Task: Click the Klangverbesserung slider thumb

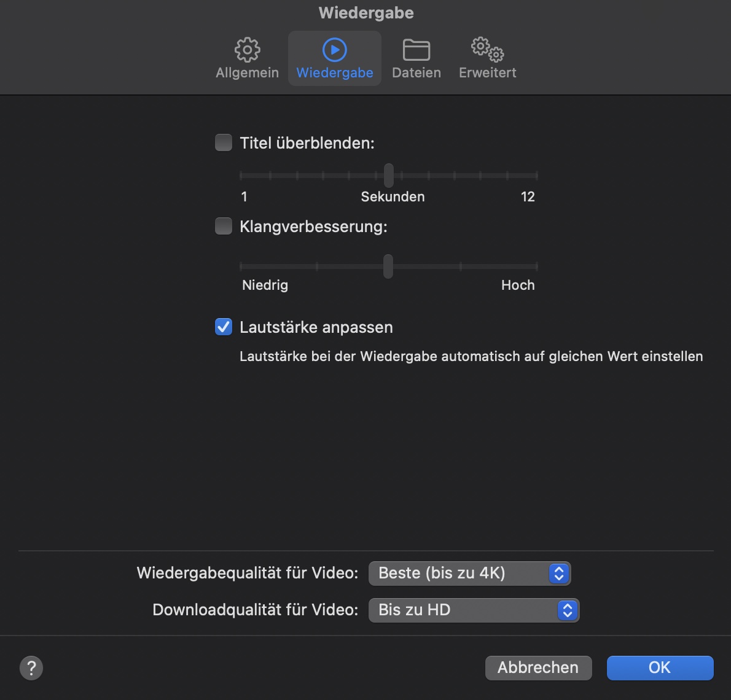Action: click(388, 266)
